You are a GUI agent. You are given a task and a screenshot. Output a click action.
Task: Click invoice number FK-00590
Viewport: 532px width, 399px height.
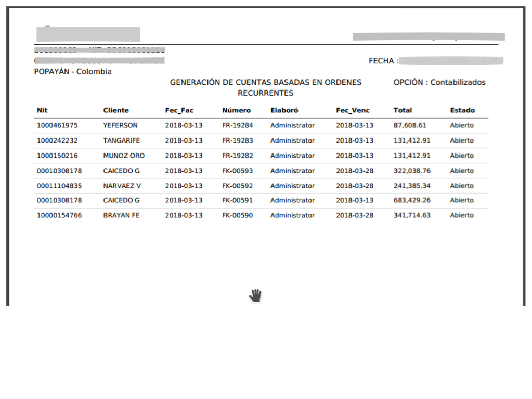click(237, 215)
